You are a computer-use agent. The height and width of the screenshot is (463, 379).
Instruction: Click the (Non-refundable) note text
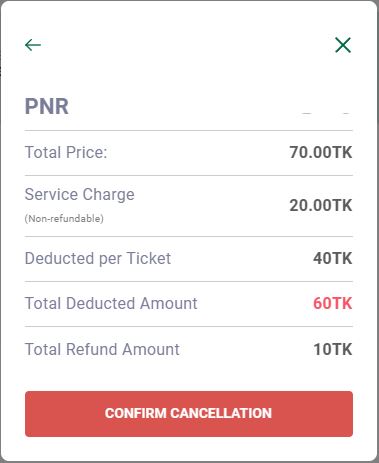(64, 219)
